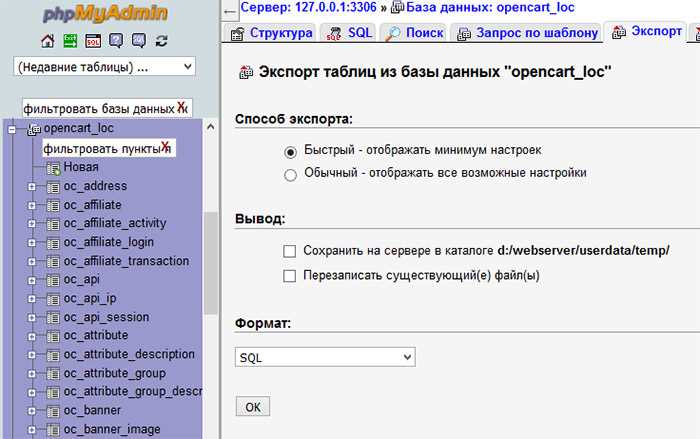Image resolution: width=700 pixels, height=439 pixels.
Task: Click table icon beside oc_affiliate_login
Action: coord(53,243)
